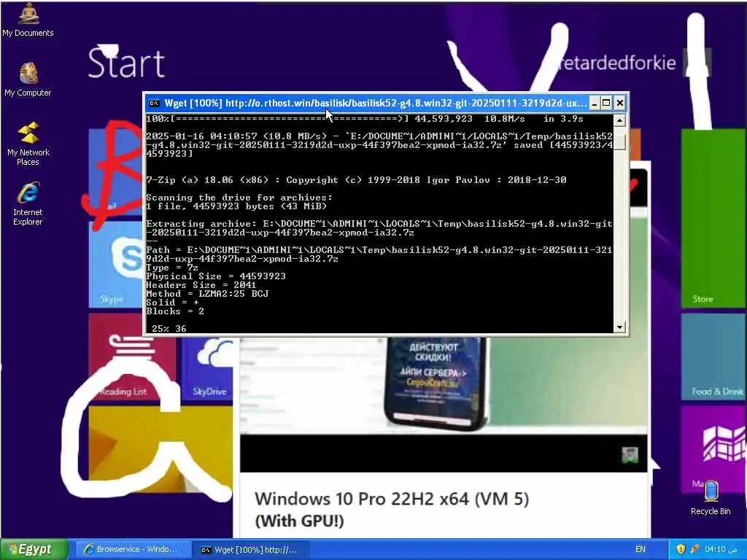747x560 pixels.
Task: Click the '25% 36' extraction progress text
Action: tap(169, 329)
